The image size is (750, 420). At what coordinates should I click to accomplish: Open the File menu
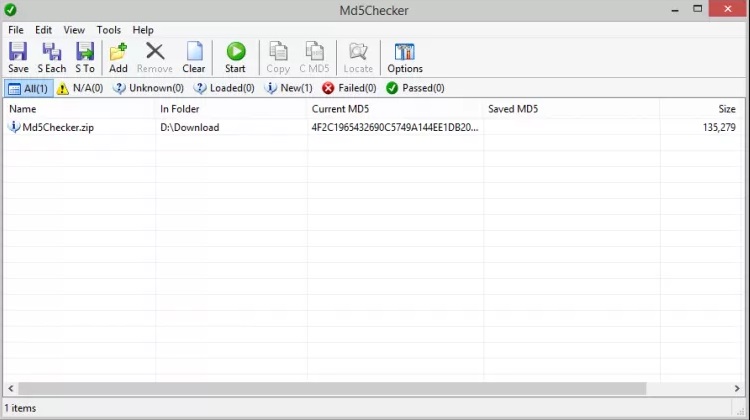click(16, 30)
